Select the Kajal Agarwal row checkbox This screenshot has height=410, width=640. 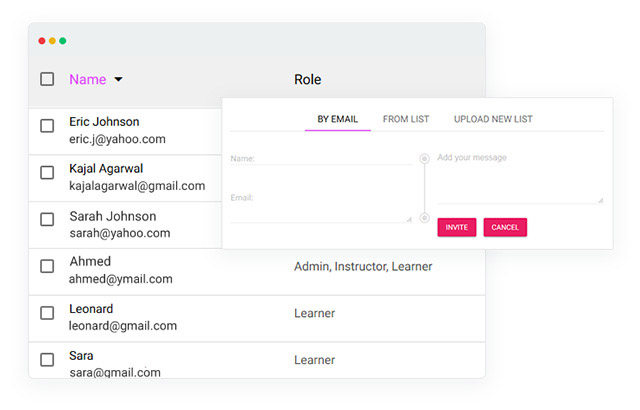(47, 172)
